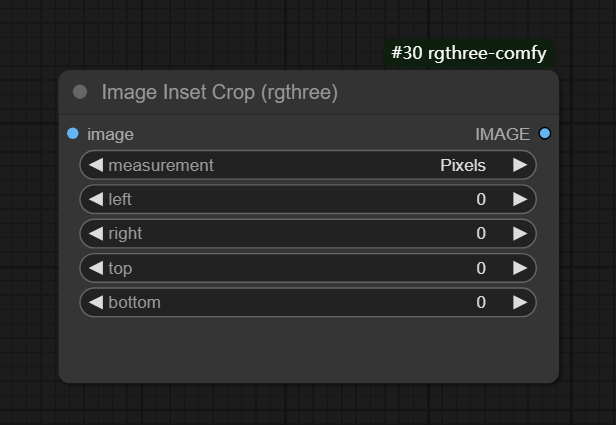Click the bottom value field

tap(308, 302)
